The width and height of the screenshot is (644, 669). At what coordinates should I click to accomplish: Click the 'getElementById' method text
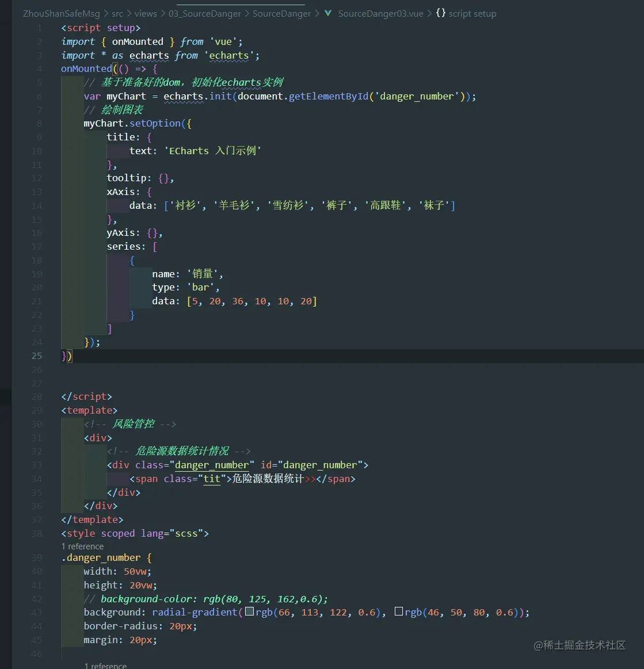click(329, 97)
